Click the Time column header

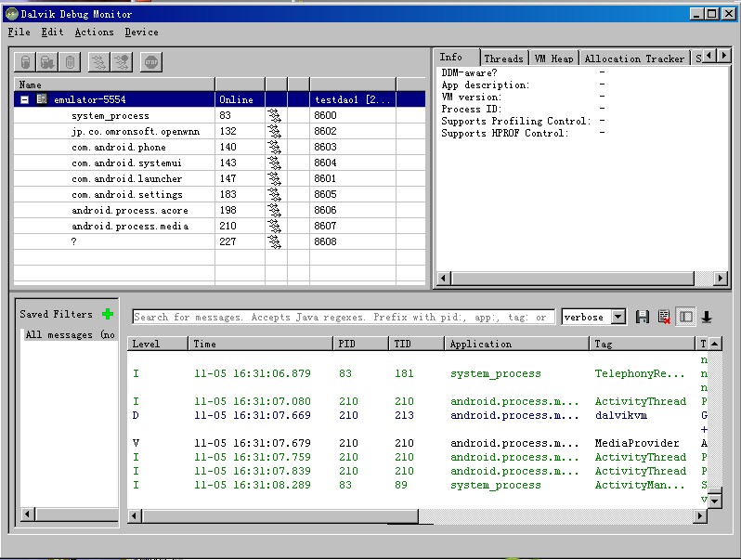point(261,344)
